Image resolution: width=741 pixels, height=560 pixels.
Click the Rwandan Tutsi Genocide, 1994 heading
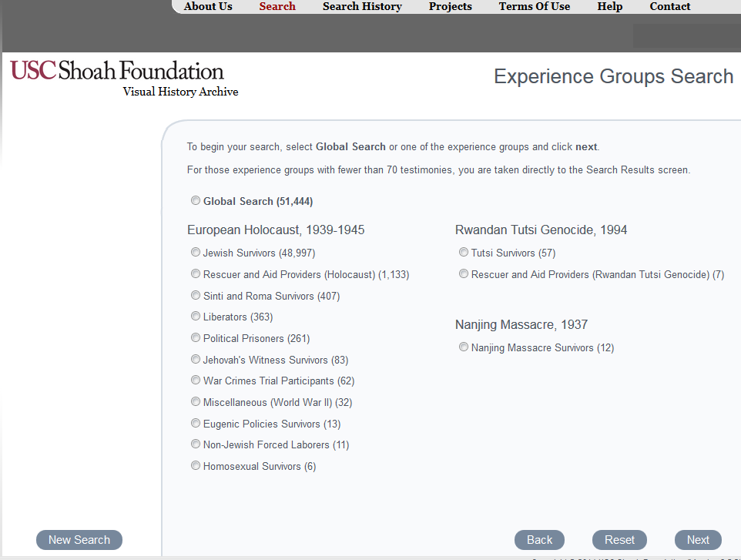point(541,230)
